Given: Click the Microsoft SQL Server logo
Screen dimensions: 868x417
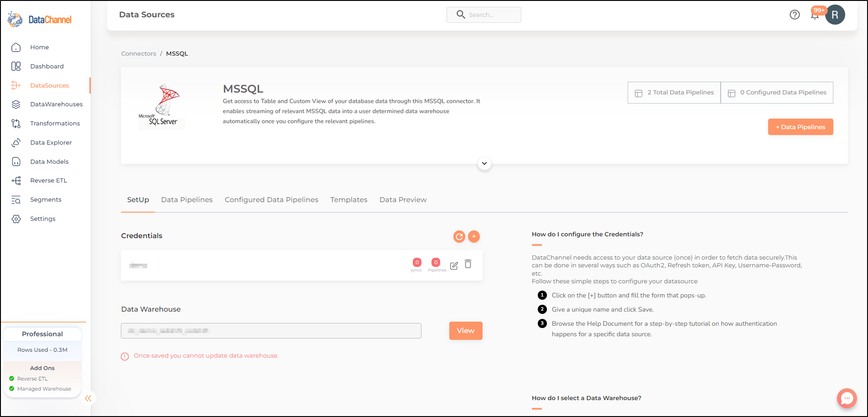Looking at the screenshot, I should click(161, 106).
